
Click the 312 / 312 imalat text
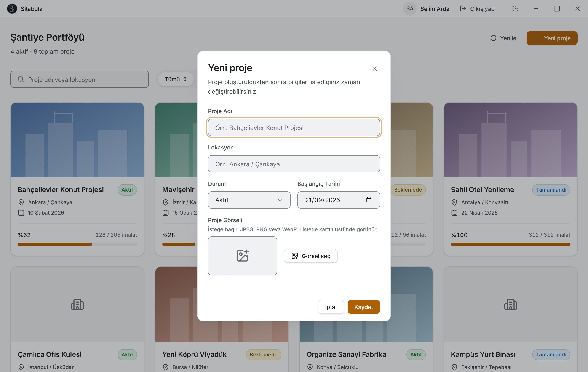(x=549, y=235)
